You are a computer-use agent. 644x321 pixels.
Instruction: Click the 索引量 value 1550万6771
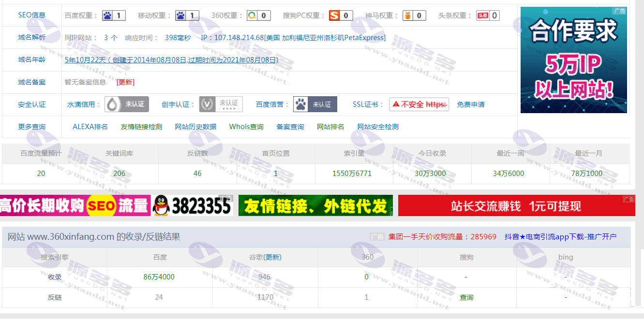352,174
